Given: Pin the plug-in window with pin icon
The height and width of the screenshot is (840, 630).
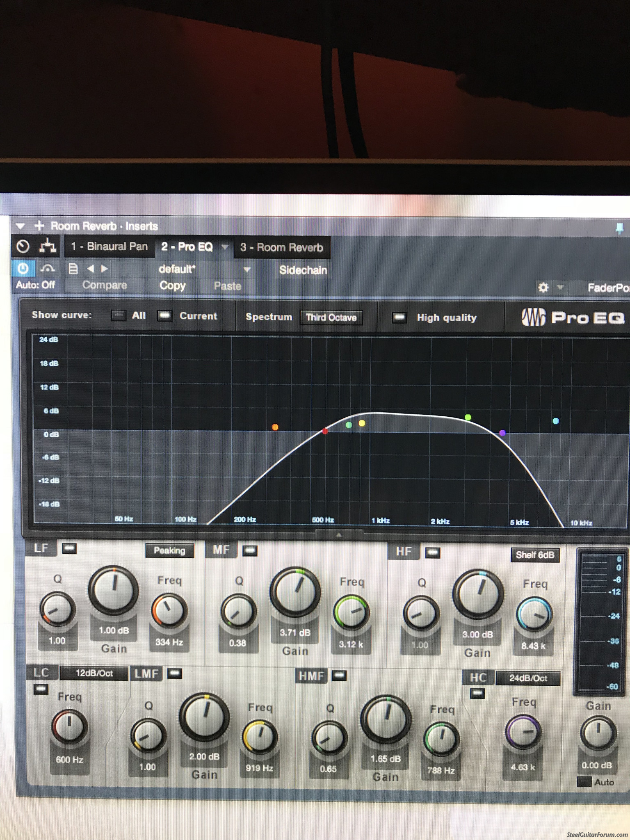Looking at the screenshot, I should coord(619,228).
